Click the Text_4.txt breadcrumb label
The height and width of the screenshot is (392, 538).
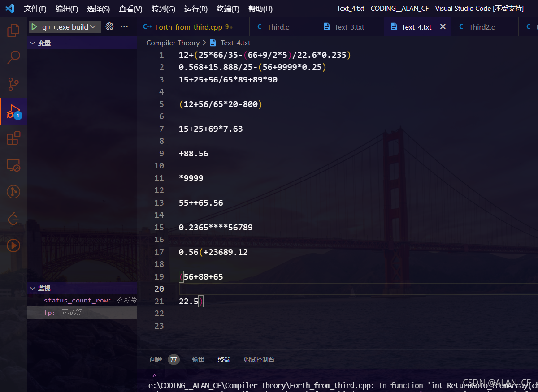[235, 43]
